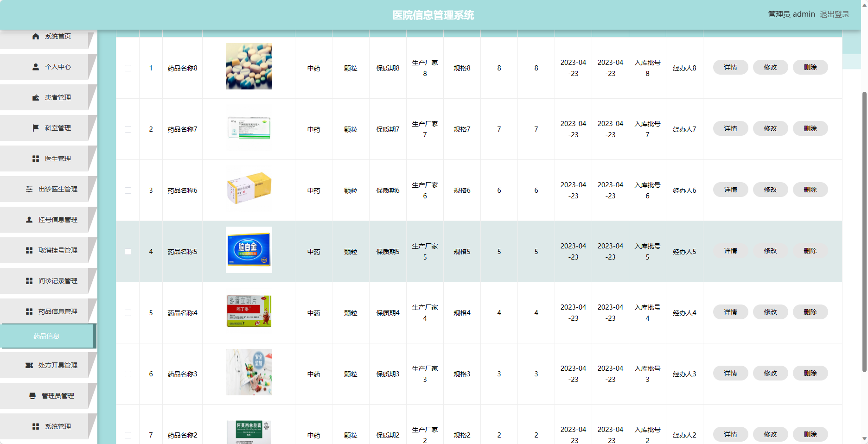Expand the 科室管理 menu

point(48,128)
